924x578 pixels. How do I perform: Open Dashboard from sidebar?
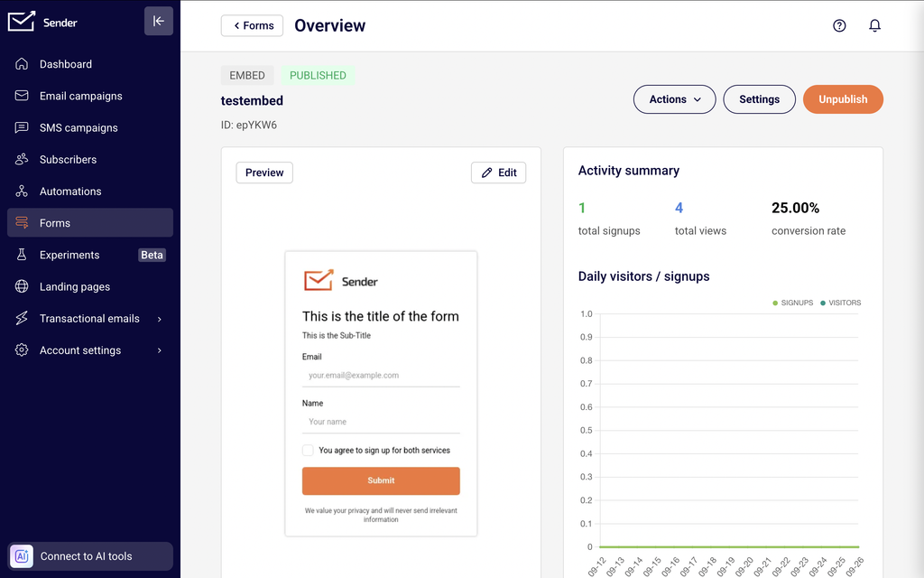(90, 64)
